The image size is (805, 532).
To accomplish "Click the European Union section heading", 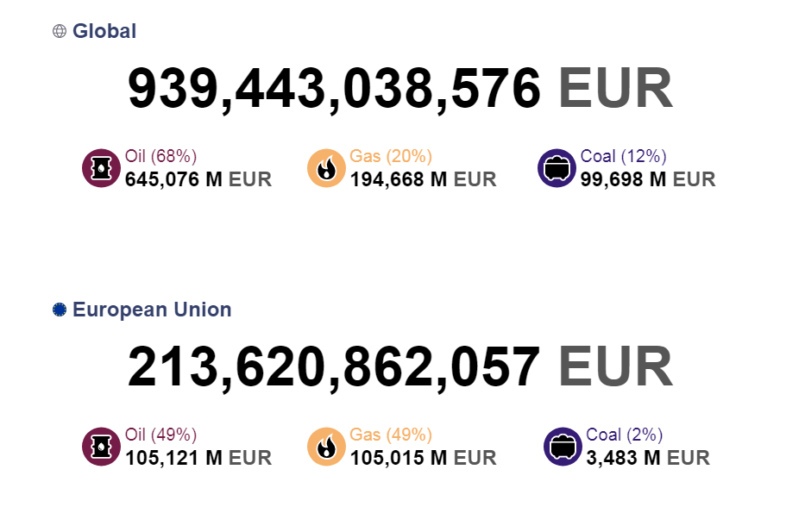I will pyautogui.click(x=152, y=310).
